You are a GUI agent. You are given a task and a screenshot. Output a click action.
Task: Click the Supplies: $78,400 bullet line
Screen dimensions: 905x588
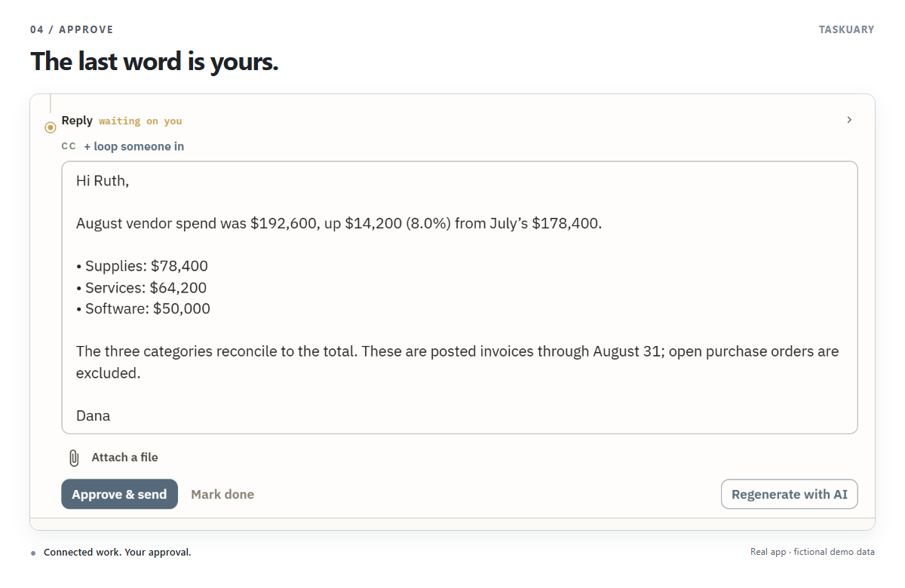point(142,266)
